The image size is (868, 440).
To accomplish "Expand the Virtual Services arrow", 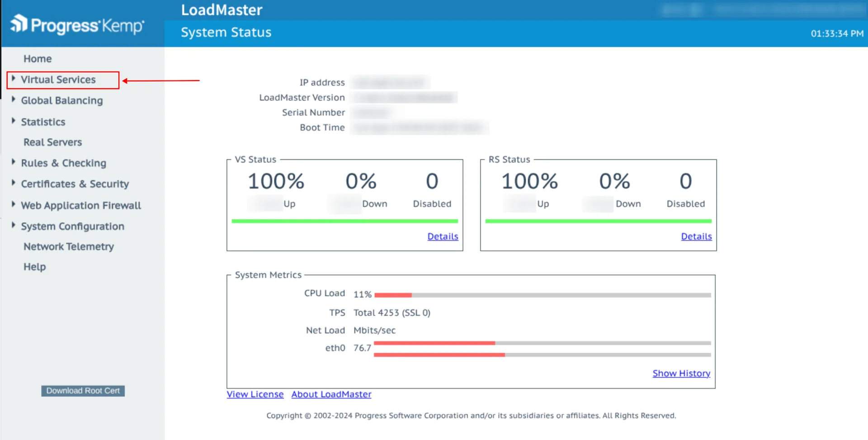I will click(14, 79).
